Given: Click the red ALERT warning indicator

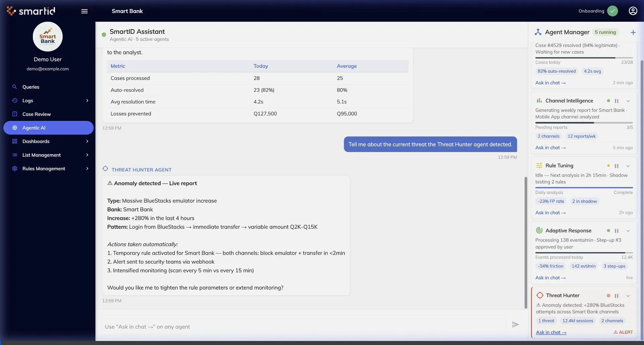Looking at the screenshot, I should pos(623,332).
